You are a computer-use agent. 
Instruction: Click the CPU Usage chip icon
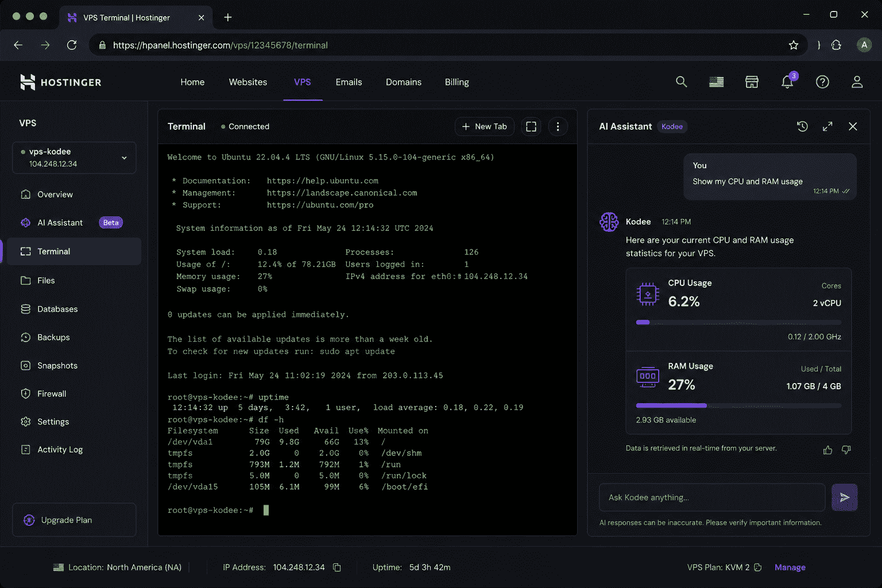click(x=648, y=294)
